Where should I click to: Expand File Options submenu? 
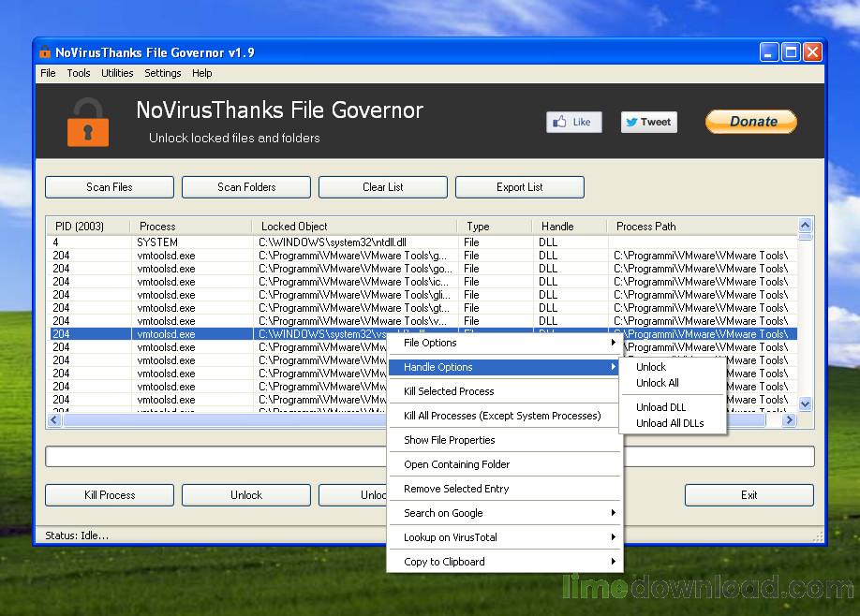(x=504, y=343)
